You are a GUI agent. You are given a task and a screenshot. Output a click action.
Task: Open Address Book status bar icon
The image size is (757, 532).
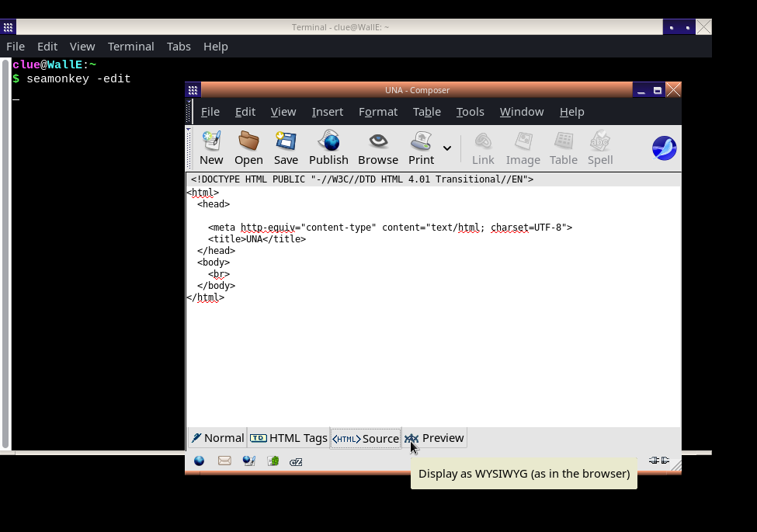tap(273, 461)
